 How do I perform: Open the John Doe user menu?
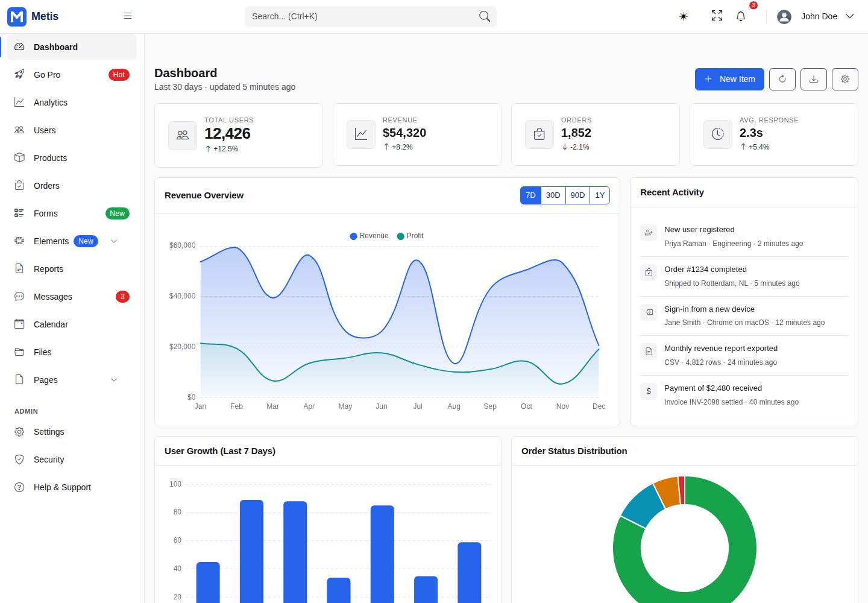[x=816, y=16]
